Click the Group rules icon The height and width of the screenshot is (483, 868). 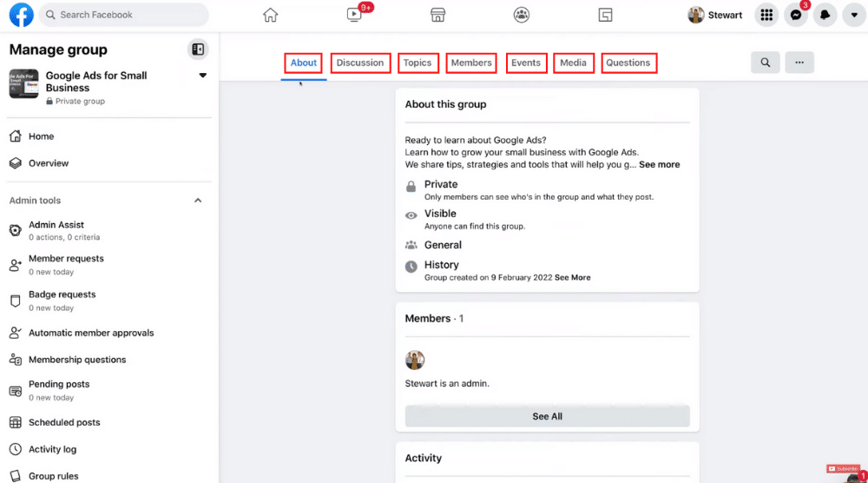[x=16, y=476]
